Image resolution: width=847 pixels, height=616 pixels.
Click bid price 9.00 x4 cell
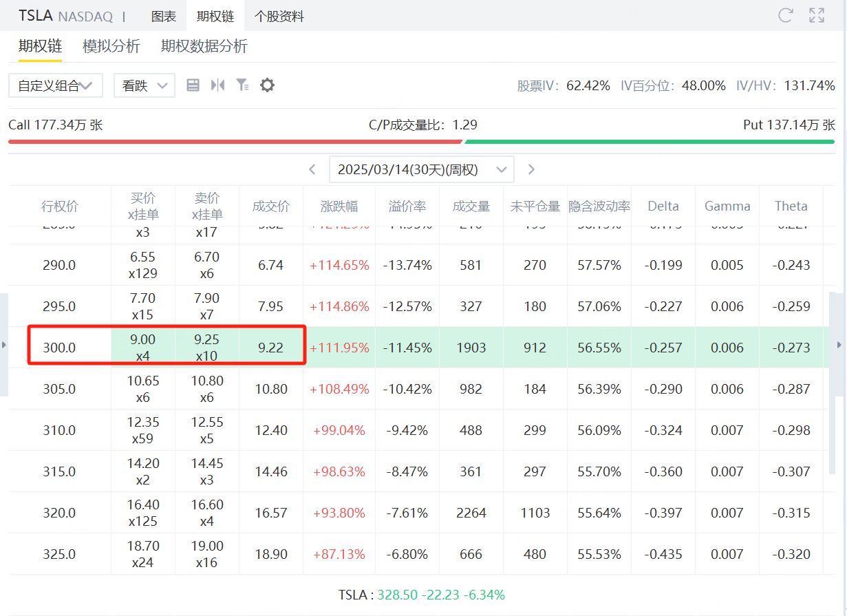pyautogui.click(x=143, y=348)
